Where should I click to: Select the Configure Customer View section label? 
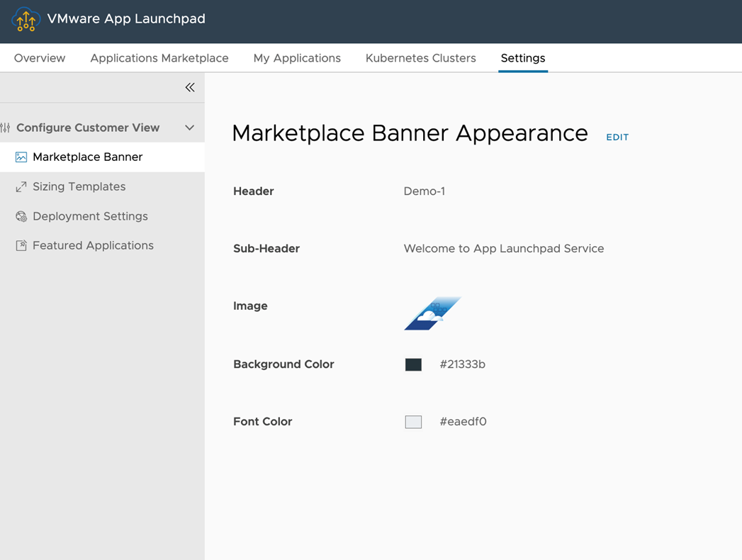[x=88, y=128]
